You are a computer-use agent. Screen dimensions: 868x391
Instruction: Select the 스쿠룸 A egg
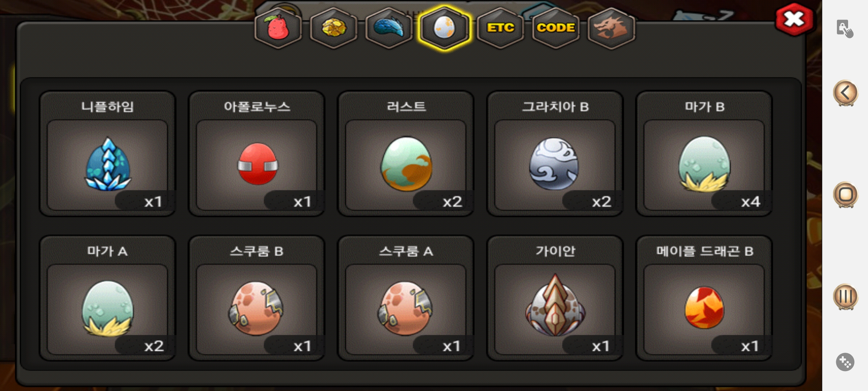(x=406, y=298)
